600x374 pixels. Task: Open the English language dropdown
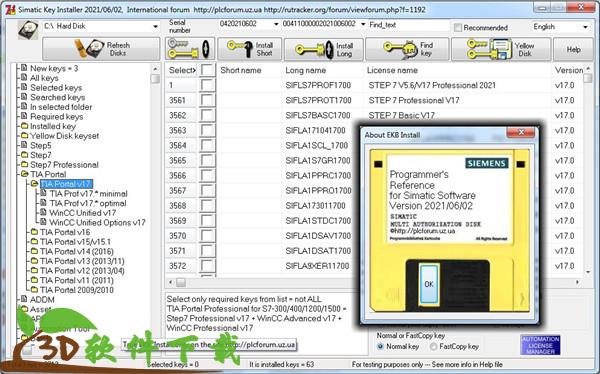(585, 27)
